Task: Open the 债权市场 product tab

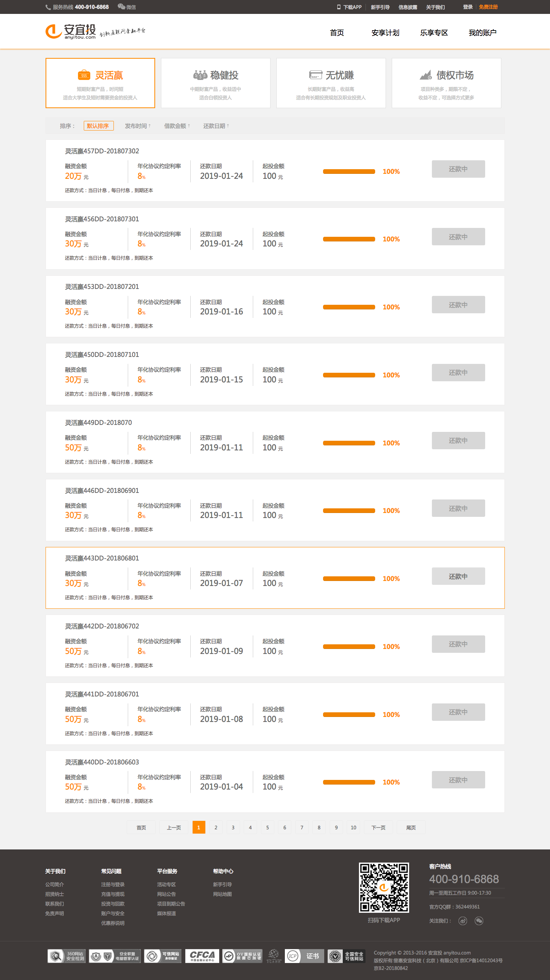Action: pyautogui.click(x=446, y=83)
